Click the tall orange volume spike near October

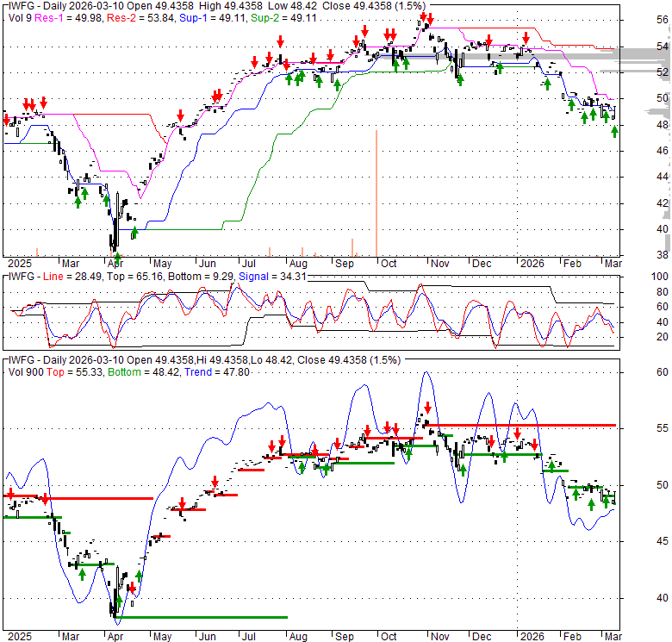click(376, 192)
